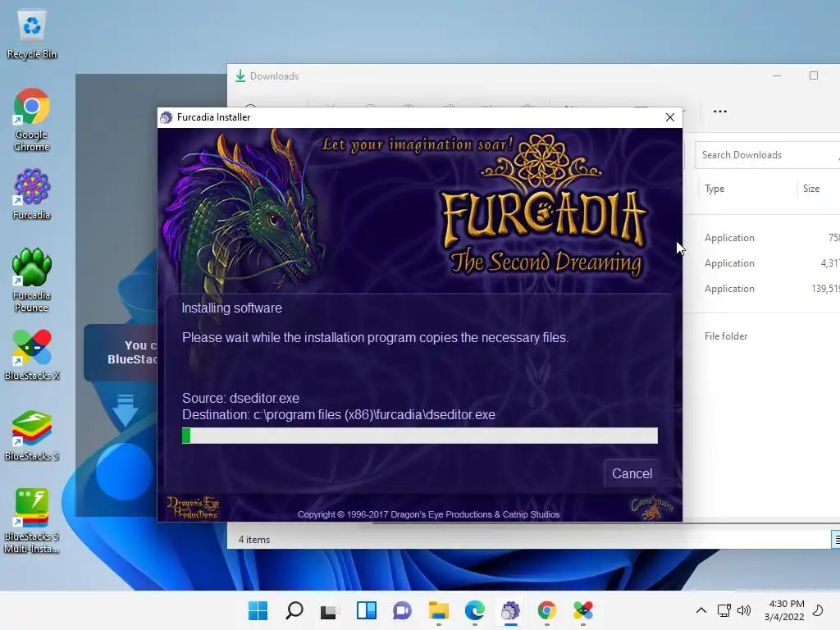Show hidden system tray icons
Viewport: 840px width, 630px height.
pos(701,610)
